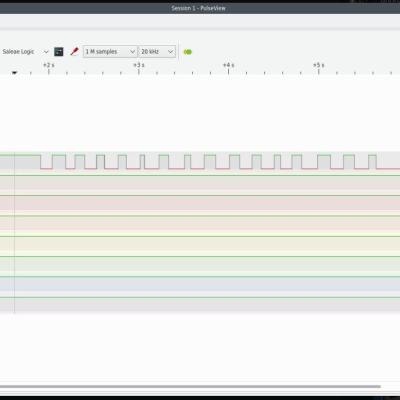Viewport: 400px width, 400px height.
Task: Select the blue-shaded channel row
Action: [200, 284]
